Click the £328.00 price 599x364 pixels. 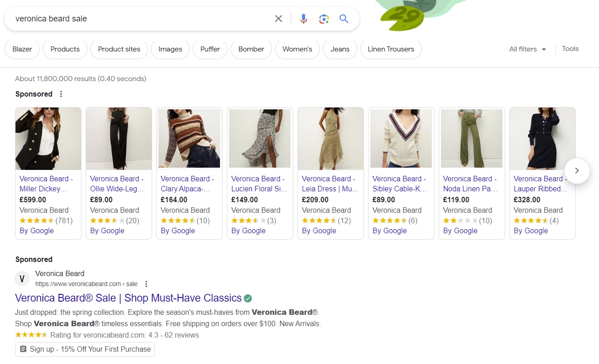[527, 200]
